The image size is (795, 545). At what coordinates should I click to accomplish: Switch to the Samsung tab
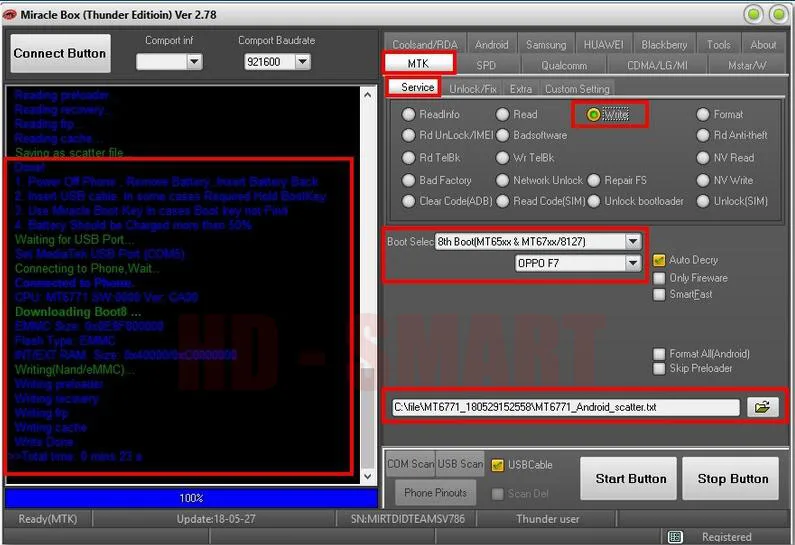(x=546, y=45)
